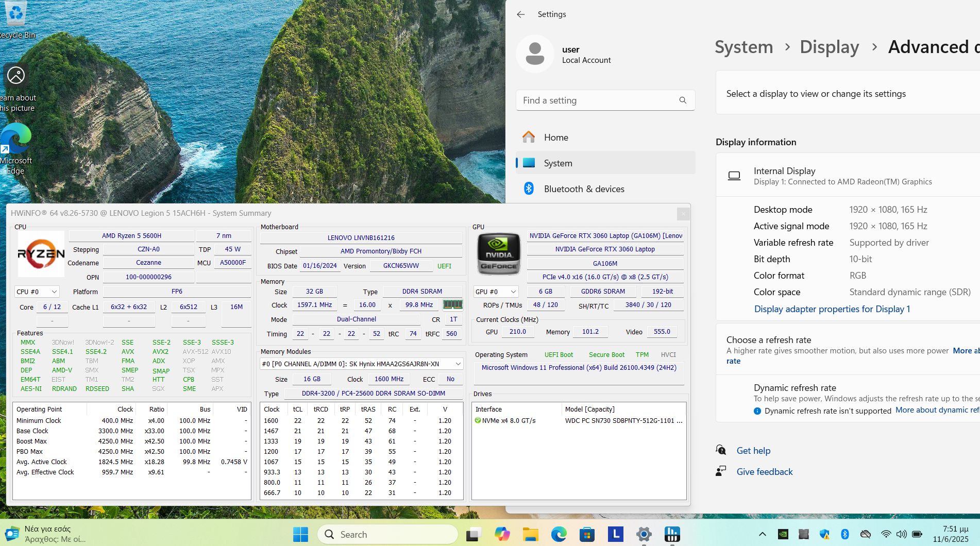This screenshot has width=980, height=546.
Task: Click the Wi-Fi network tray icon
Action: pyautogui.click(x=886, y=534)
